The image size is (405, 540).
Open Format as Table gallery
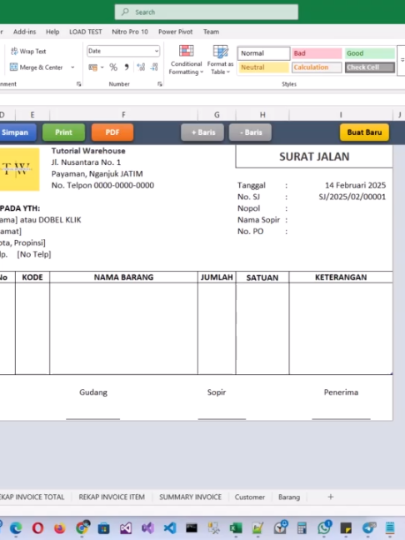220,60
